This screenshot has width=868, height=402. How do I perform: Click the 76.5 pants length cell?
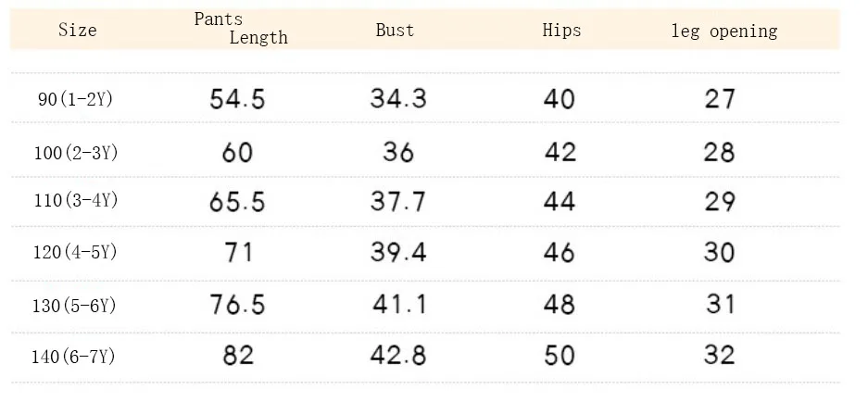tap(237, 305)
